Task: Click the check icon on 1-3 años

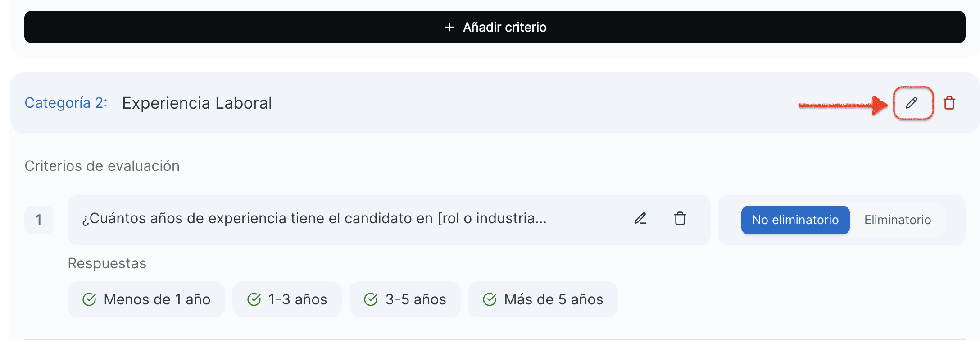Action: (254, 299)
